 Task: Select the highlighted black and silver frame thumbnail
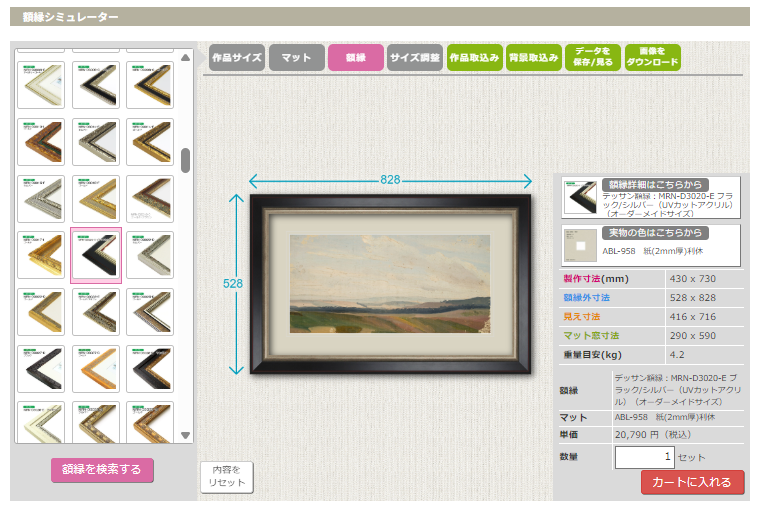[96, 255]
